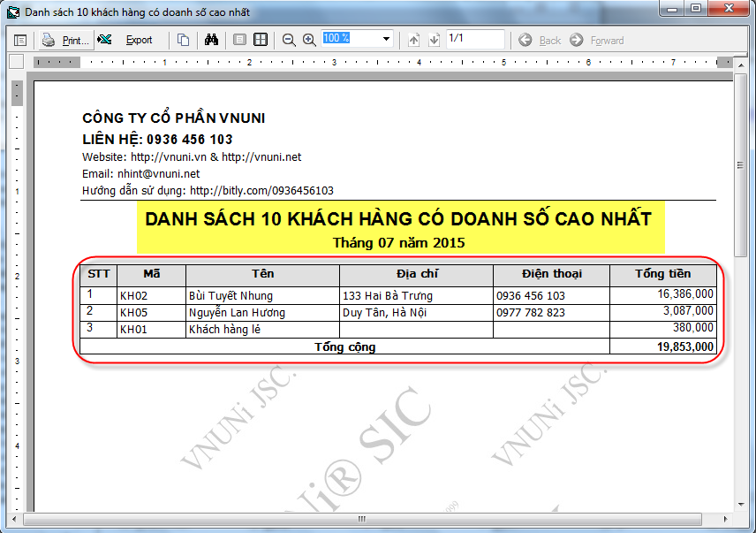Click the zoom out magnifier
The height and width of the screenshot is (533, 756).
coord(289,41)
